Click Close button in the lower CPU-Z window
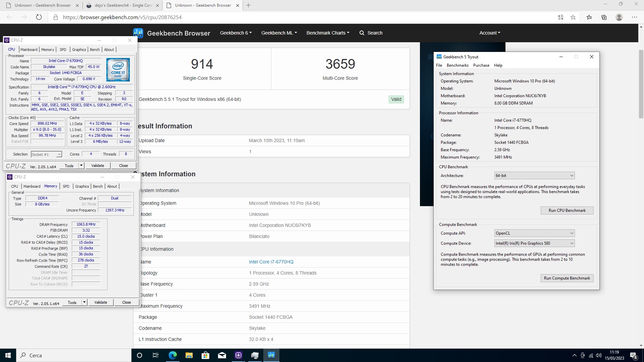Viewport: 644px width, 362px height. click(x=126, y=302)
